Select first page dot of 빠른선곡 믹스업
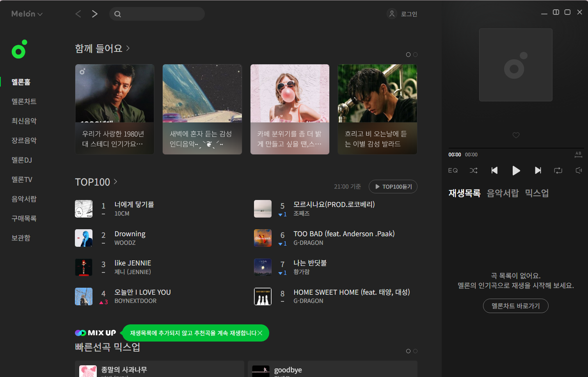Image resolution: width=588 pixels, height=377 pixels. pos(408,351)
